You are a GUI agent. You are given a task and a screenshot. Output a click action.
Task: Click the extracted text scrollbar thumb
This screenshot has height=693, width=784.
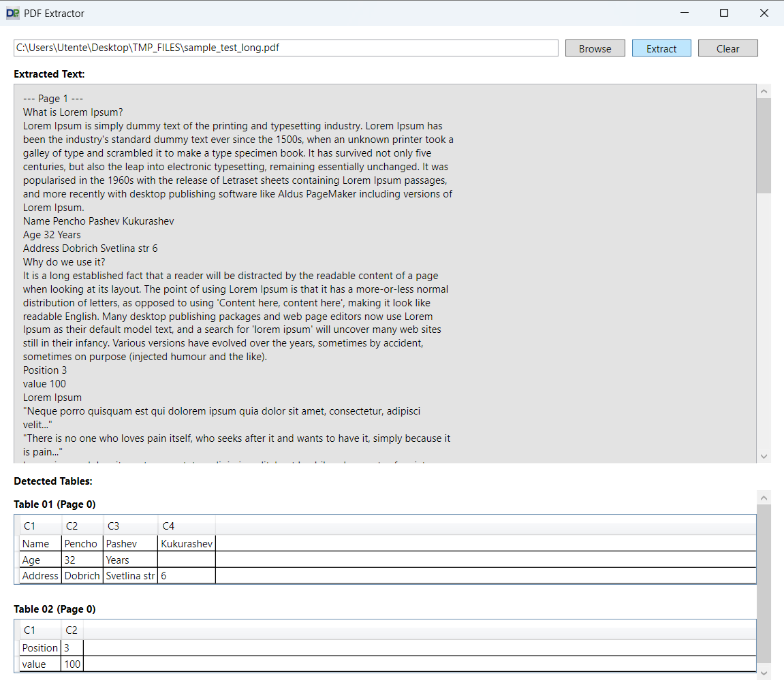pos(764,145)
